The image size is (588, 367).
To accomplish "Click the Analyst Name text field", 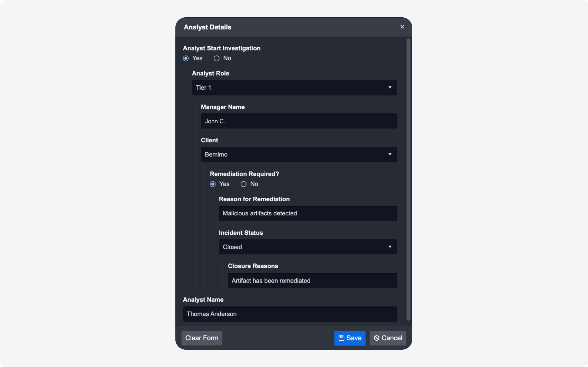I will coord(290,314).
